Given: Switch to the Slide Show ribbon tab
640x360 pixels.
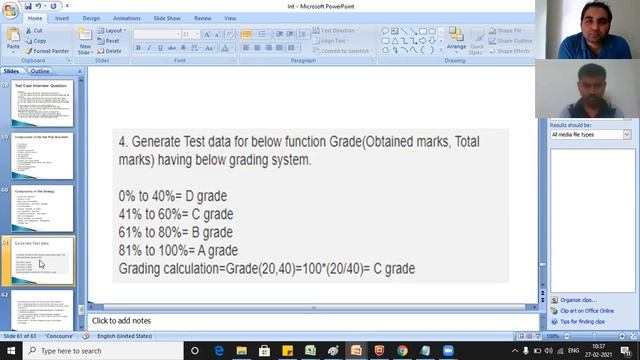Looking at the screenshot, I should 167,18.
